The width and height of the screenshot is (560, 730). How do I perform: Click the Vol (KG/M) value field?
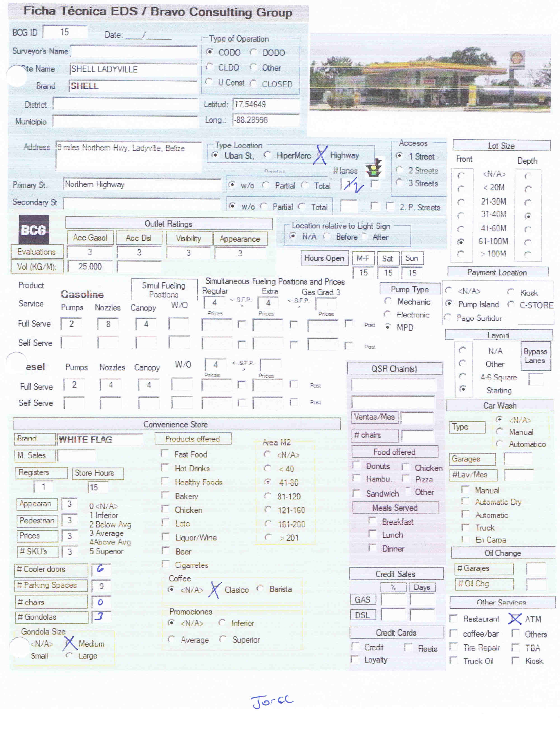pyautogui.click(x=90, y=267)
